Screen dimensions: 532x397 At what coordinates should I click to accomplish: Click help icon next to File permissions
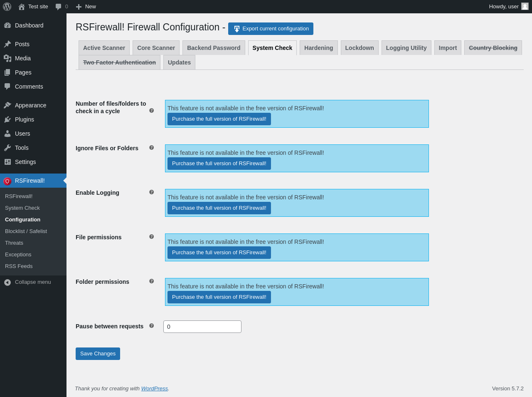(x=152, y=237)
